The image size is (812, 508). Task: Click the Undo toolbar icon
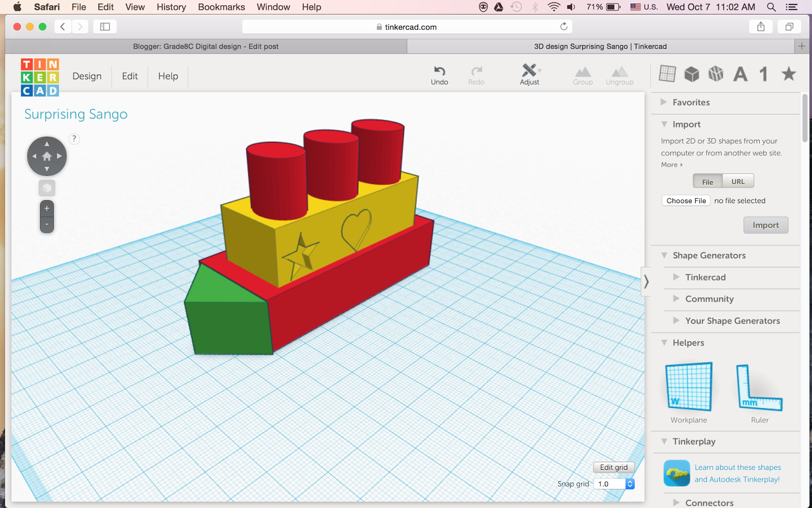[439, 71]
